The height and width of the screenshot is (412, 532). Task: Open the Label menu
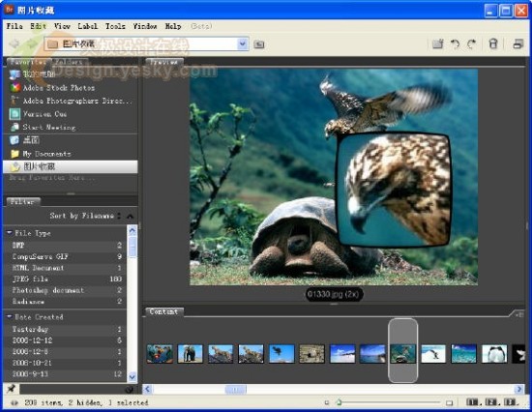(87, 26)
